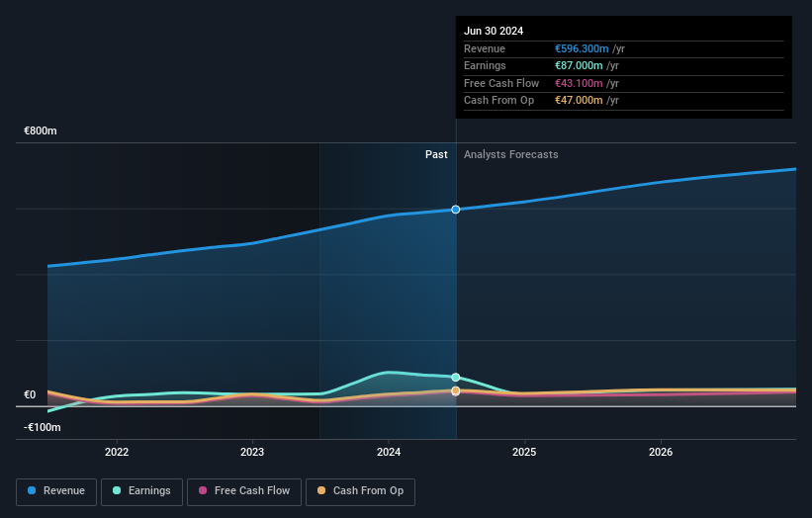Toggle the Earnings legend button

(x=141, y=491)
